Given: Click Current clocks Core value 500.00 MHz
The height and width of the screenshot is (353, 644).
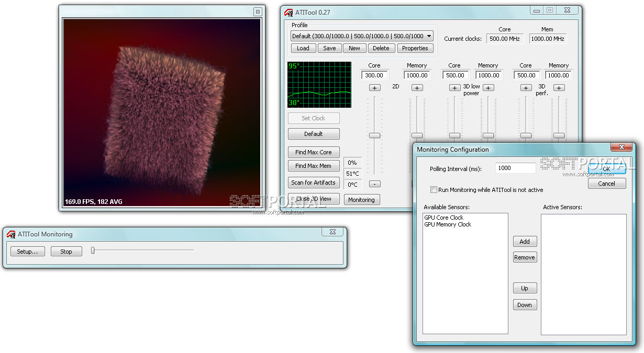Looking at the screenshot, I should point(504,38).
